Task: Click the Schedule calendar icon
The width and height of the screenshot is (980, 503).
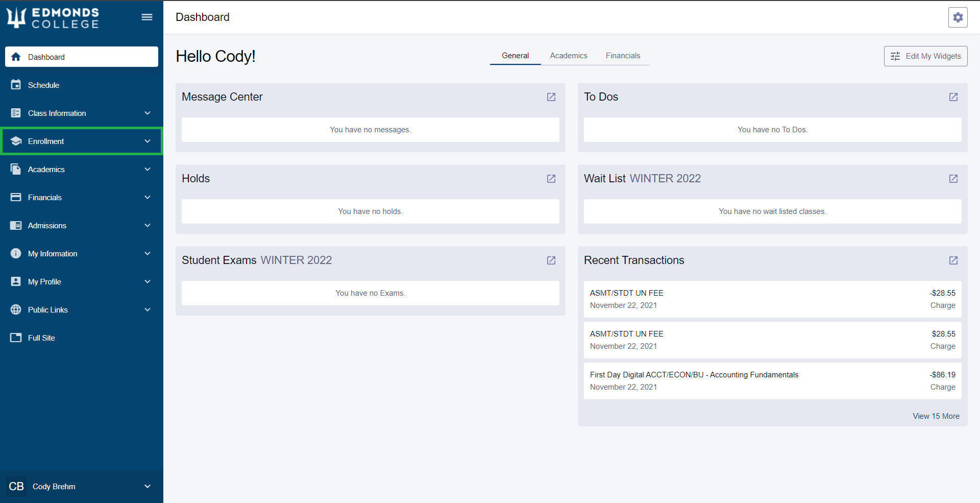Action: (16, 85)
